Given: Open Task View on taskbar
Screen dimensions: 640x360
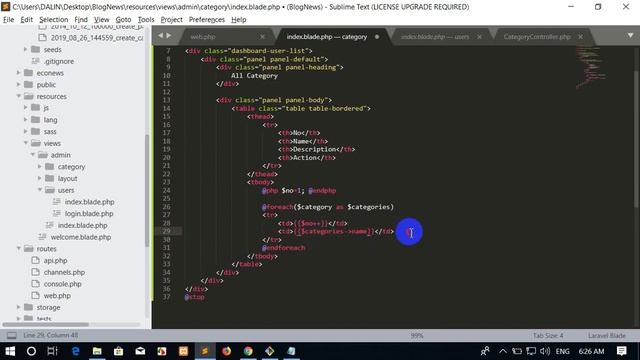Looking at the screenshot, I should (x=52, y=351).
